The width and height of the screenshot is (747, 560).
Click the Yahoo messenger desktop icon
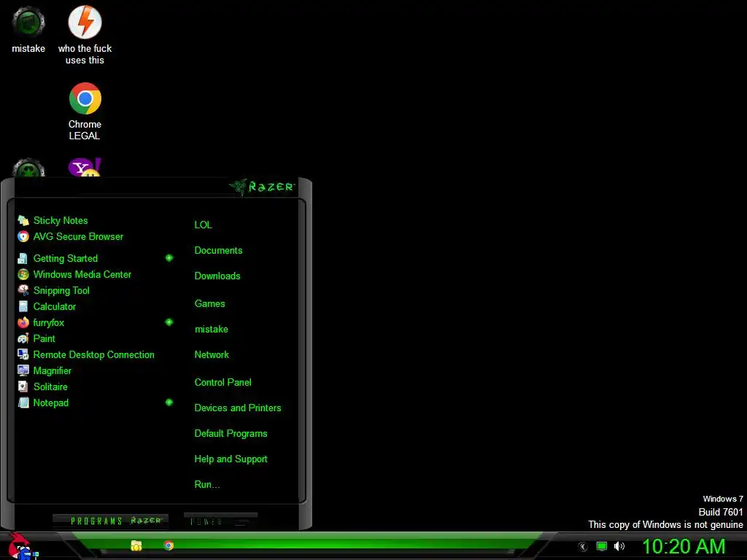click(x=85, y=168)
